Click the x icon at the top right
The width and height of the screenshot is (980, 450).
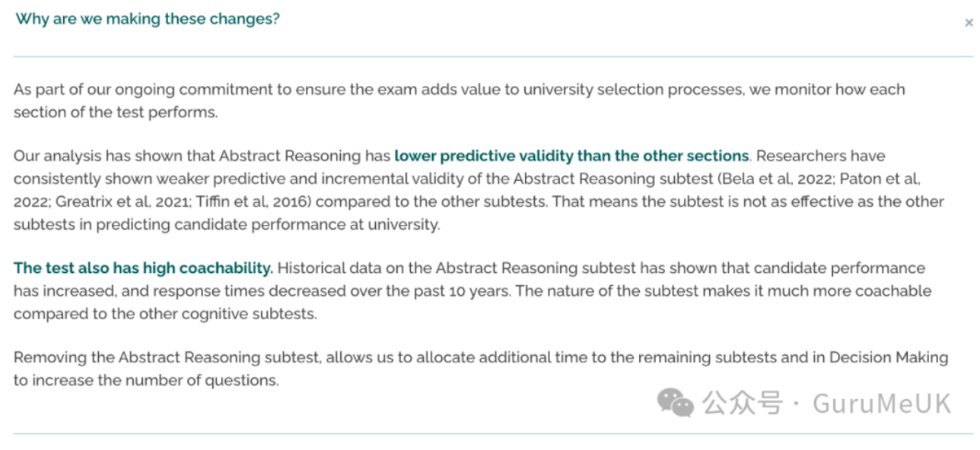[x=969, y=24]
